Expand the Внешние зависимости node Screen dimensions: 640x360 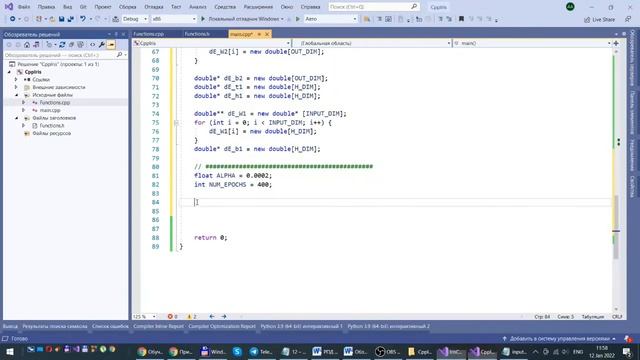click(x=16, y=87)
